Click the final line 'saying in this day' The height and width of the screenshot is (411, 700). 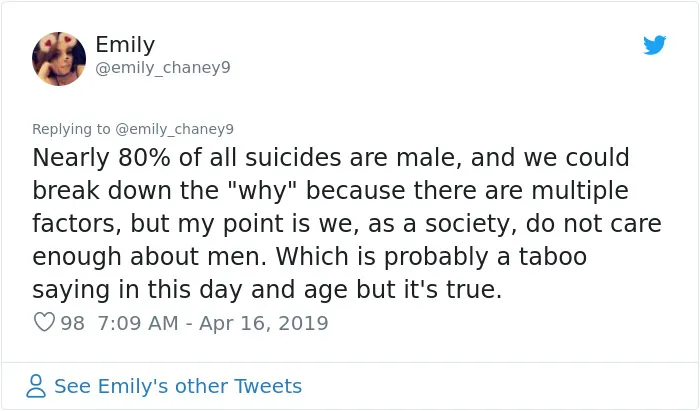(x=267, y=290)
